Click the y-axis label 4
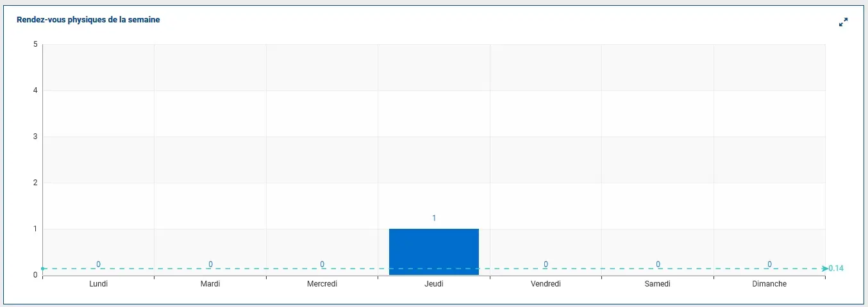The width and height of the screenshot is (868, 307). [36, 90]
